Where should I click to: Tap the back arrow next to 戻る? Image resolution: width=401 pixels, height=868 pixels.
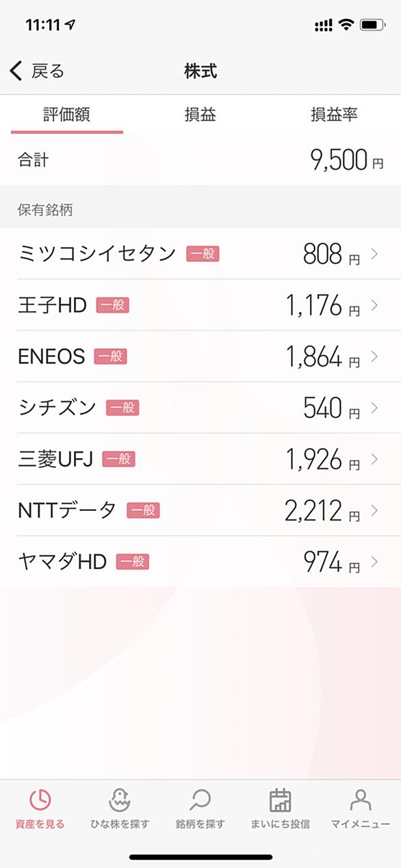point(16,70)
